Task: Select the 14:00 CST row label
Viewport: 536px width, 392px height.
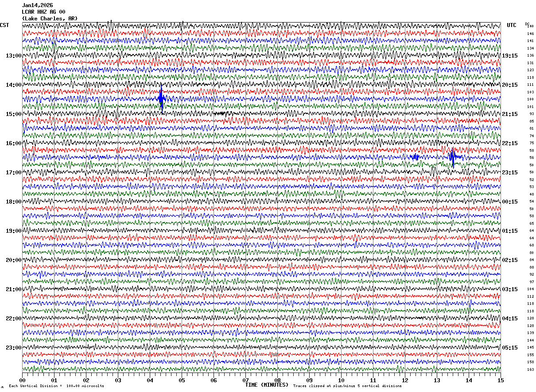Action: click(14, 85)
